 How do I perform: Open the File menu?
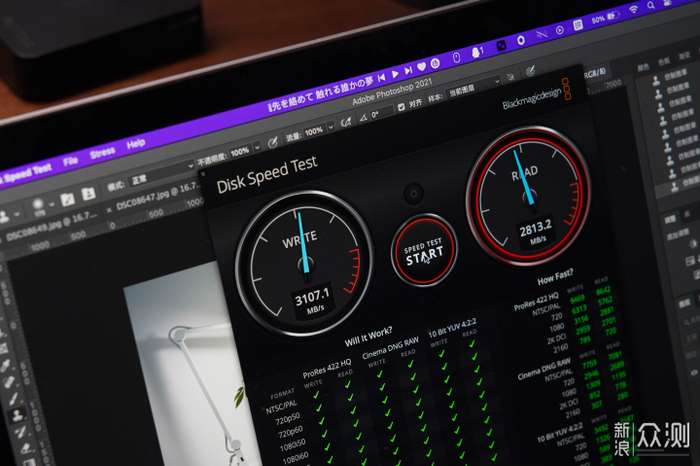[x=71, y=162]
